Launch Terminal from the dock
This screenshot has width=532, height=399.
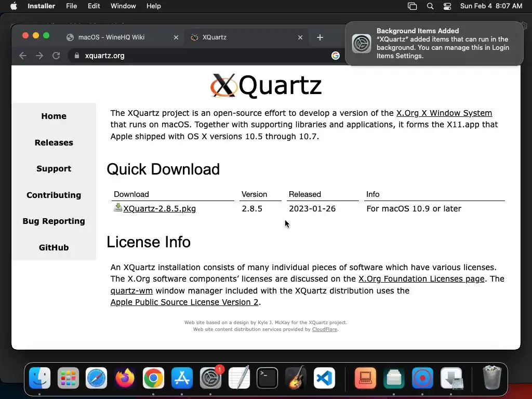click(268, 378)
